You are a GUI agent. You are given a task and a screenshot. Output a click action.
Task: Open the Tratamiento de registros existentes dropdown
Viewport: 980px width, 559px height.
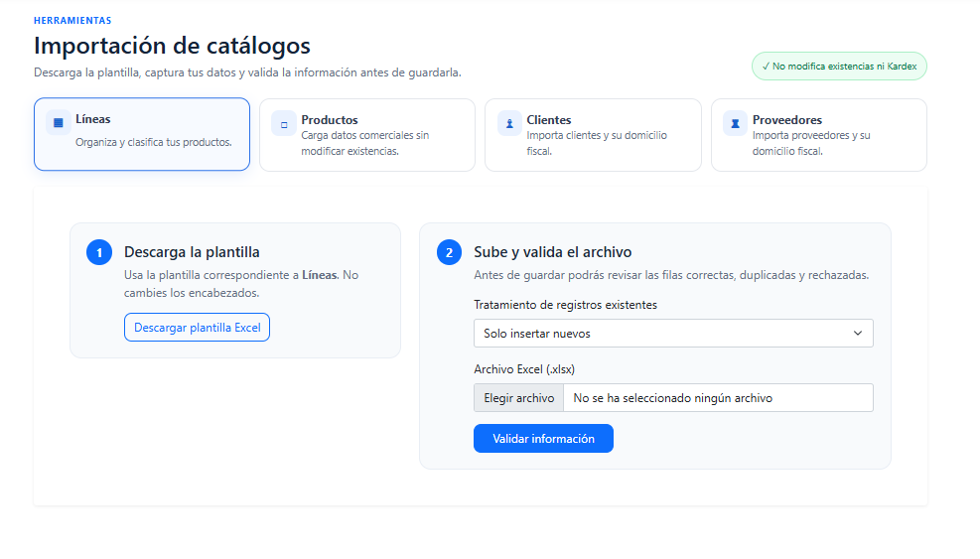(x=673, y=334)
